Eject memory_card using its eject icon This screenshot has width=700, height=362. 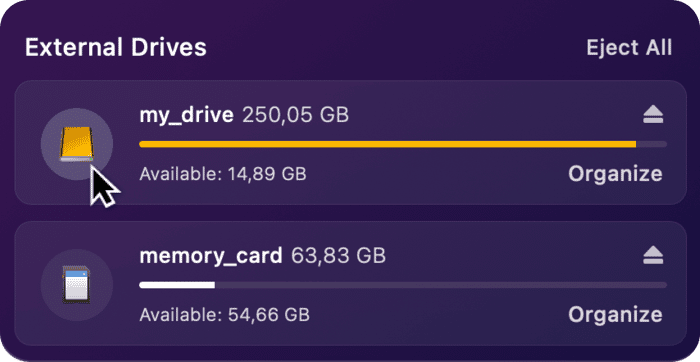pos(653,256)
